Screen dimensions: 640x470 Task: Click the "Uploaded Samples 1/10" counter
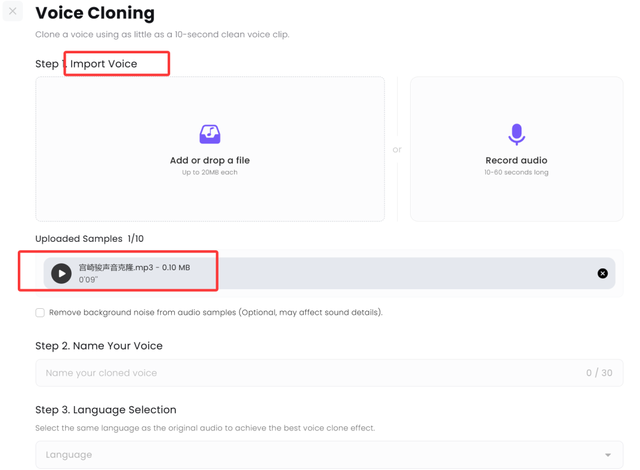[89, 239]
